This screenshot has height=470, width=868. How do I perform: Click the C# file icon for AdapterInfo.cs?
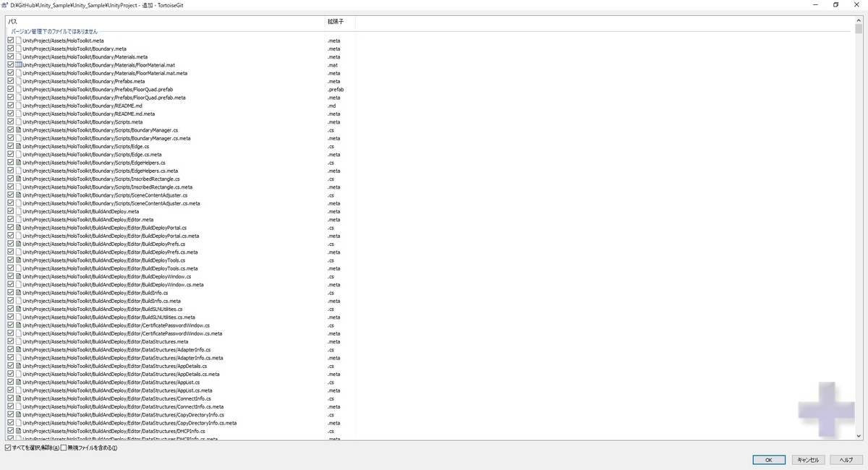(x=19, y=350)
